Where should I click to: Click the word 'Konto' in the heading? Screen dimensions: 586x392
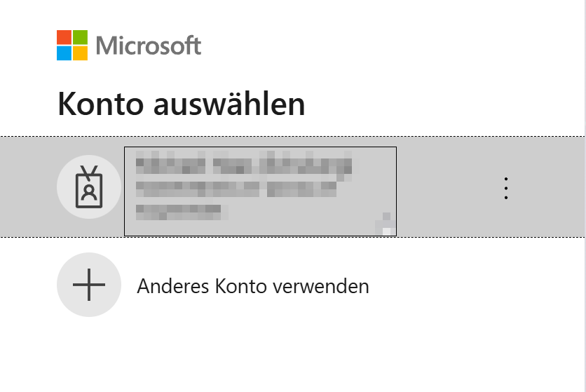[x=100, y=104]
